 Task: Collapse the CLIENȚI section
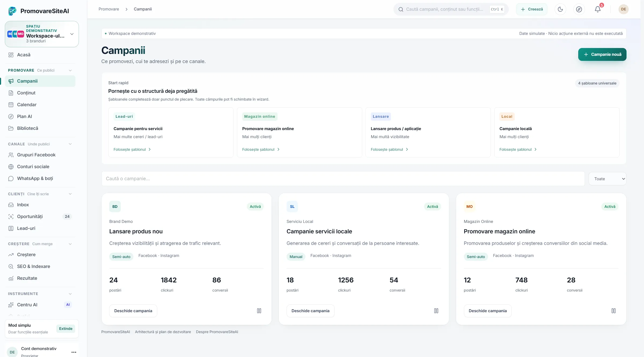point(70,194)
